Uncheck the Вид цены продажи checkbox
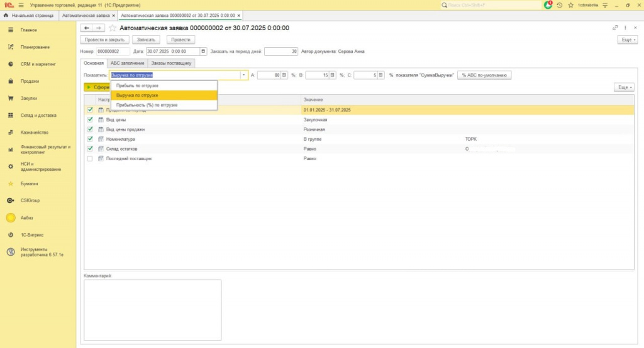This screenshot has height=348, width=644. pyautogui.click(x=90, y=129)
